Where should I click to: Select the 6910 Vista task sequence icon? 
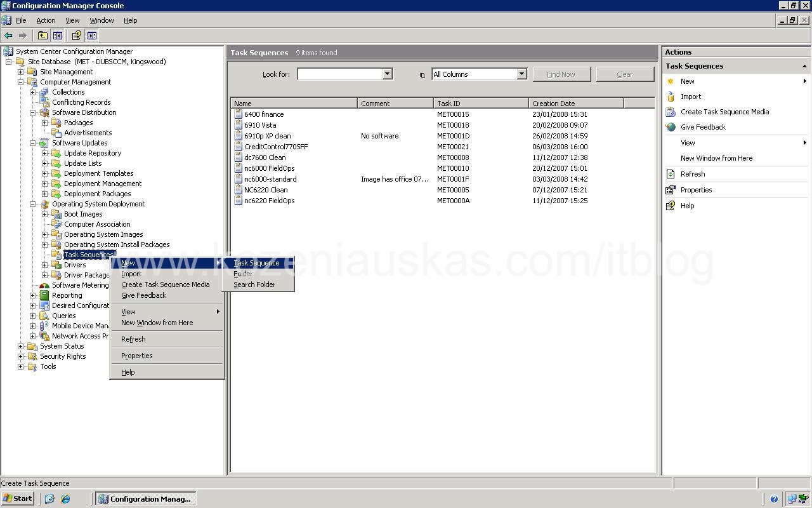[239, 125]
